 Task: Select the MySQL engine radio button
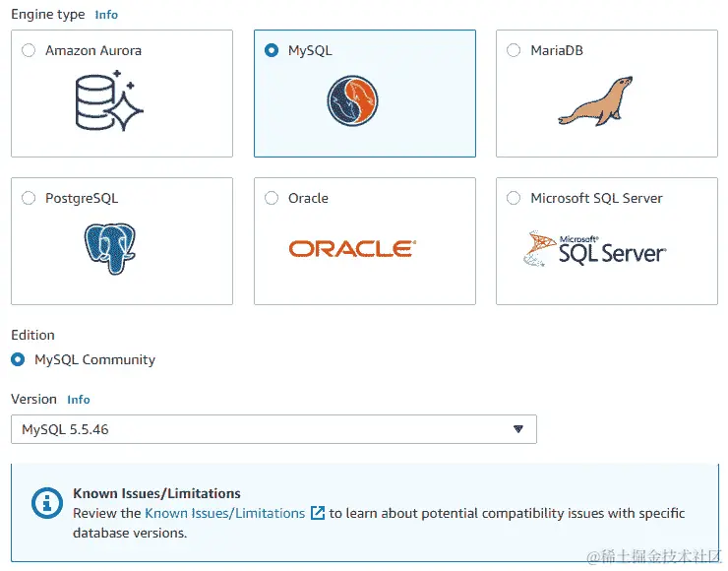pos(272,50)
